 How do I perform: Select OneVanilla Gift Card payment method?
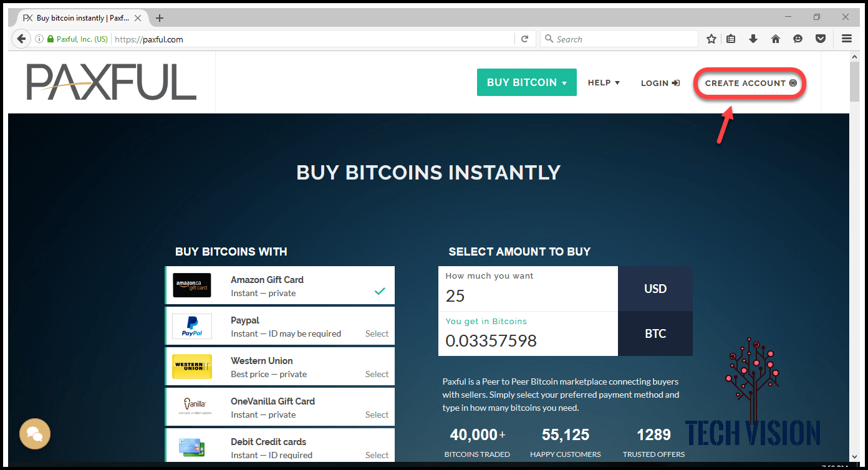pyautogui.click(x=280, y=407)
